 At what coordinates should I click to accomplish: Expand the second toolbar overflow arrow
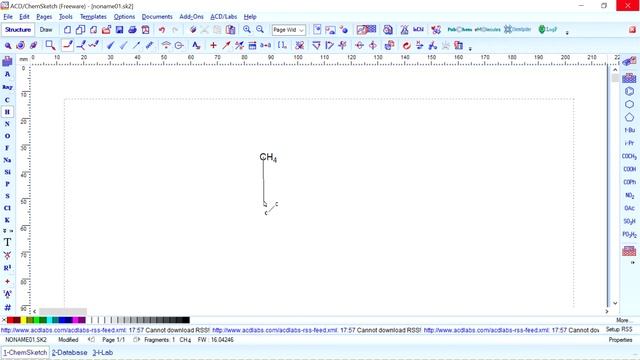click(x=470, y=49)
